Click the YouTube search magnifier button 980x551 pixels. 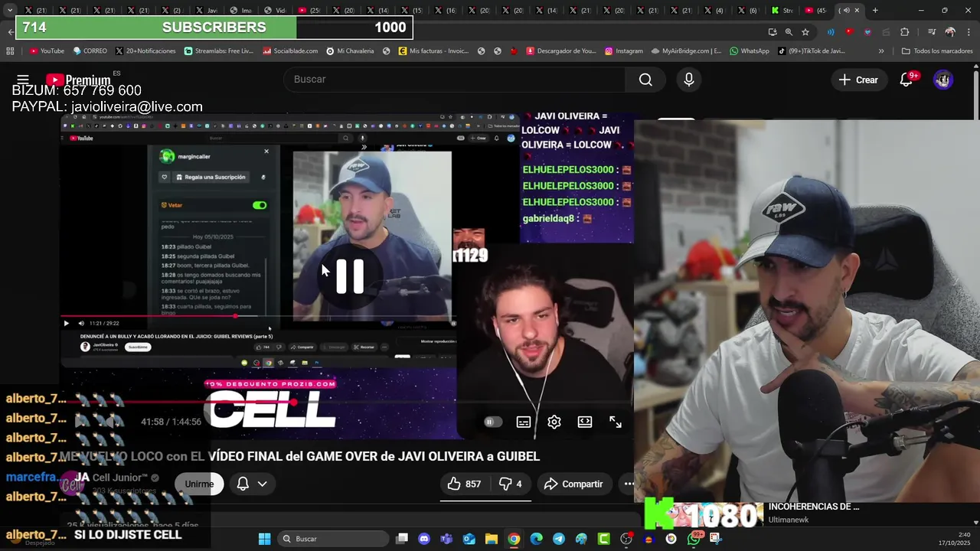tap(645, 80)
